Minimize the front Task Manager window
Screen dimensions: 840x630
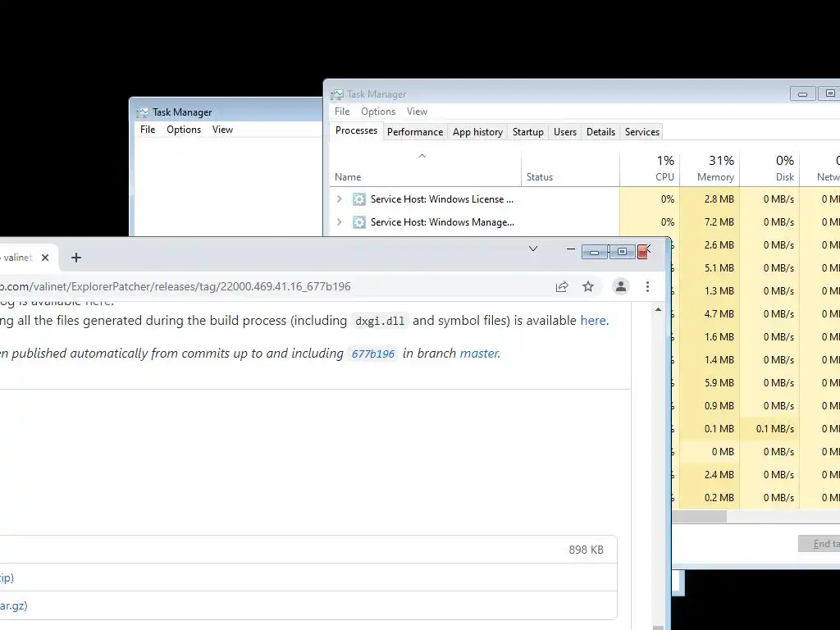(802, 94)
